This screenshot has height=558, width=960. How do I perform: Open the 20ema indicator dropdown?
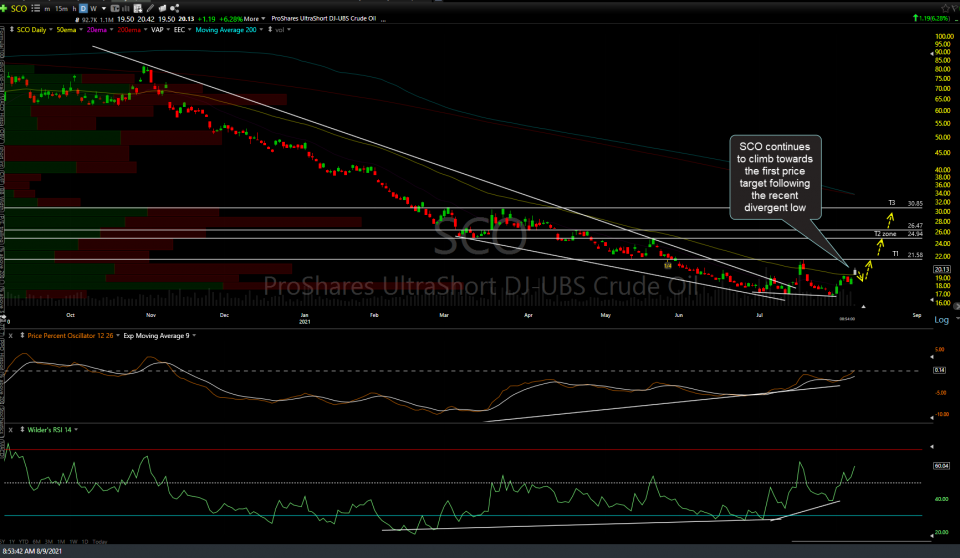click(111, 29)
